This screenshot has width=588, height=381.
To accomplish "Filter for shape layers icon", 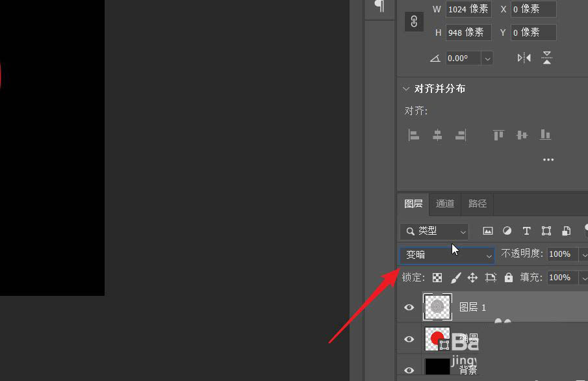I will pos(546,231).
